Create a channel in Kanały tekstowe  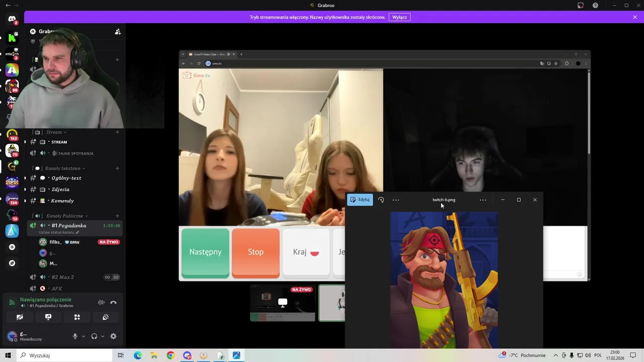(118, 168)
